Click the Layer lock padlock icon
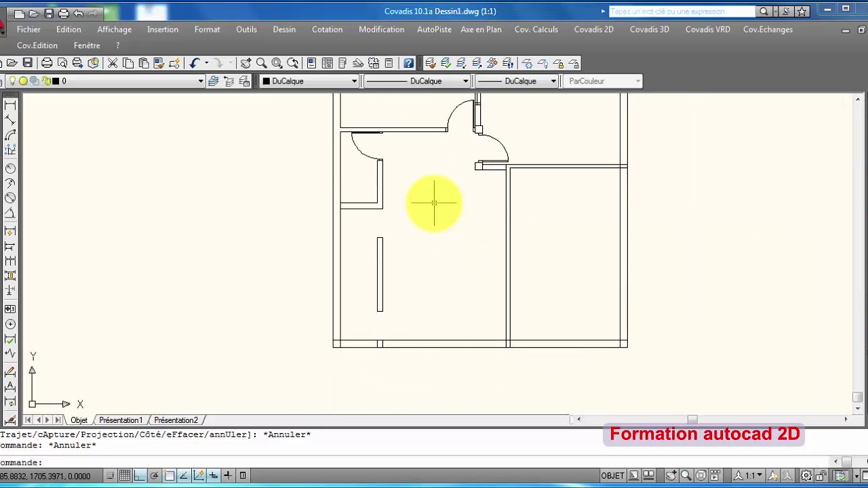Screen dimensions: 868x488 (x=559, y=63)
